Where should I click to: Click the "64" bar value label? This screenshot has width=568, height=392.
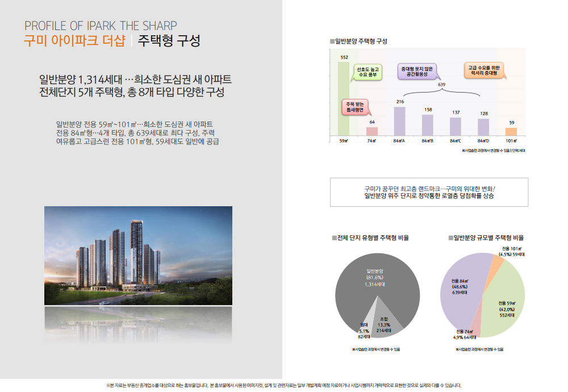372,122
